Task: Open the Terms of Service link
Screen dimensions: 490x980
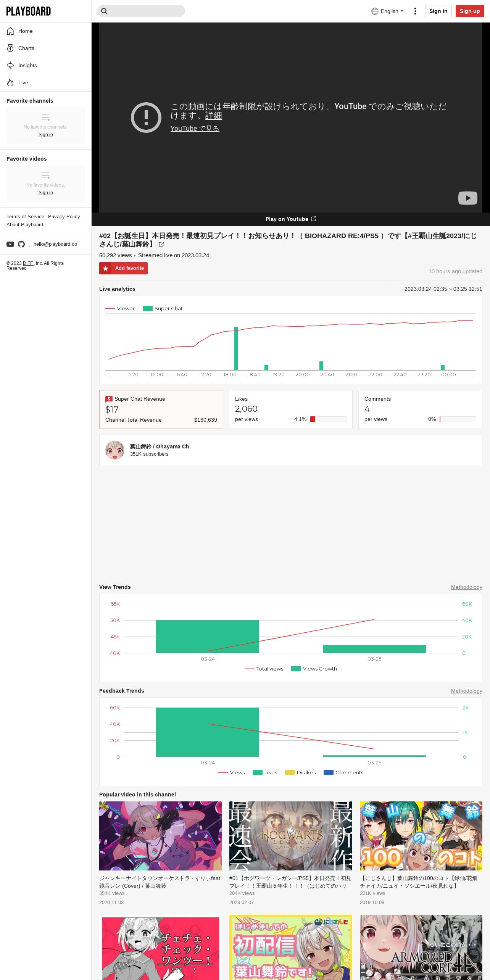Action: [x=25, y=217]
